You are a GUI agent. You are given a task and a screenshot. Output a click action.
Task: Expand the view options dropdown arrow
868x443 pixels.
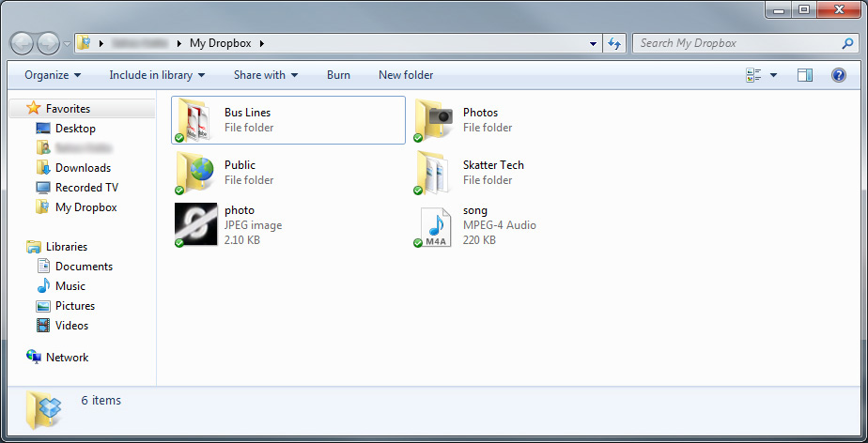[773, 75]
